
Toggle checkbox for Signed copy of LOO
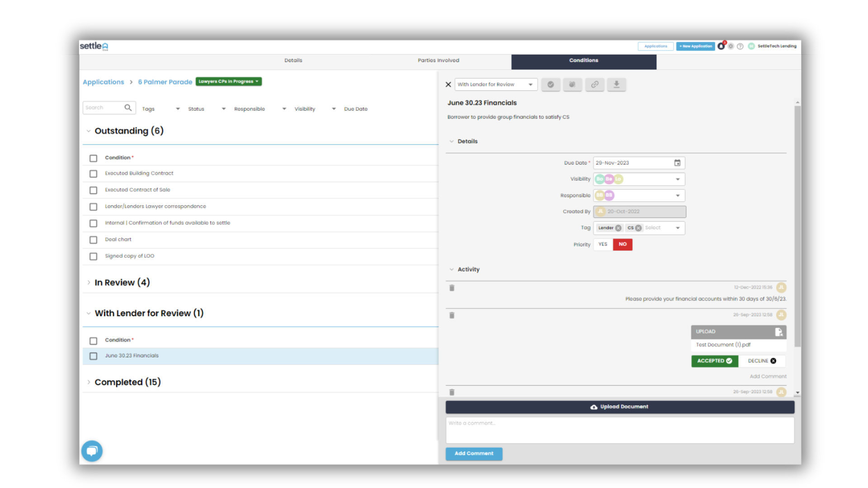pyautogui.click(x=93, y=256)
